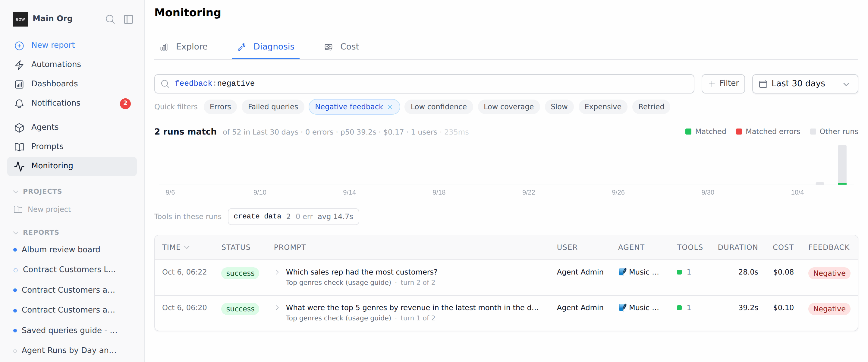
Task: Click the + Filter button
Action: 723,84
